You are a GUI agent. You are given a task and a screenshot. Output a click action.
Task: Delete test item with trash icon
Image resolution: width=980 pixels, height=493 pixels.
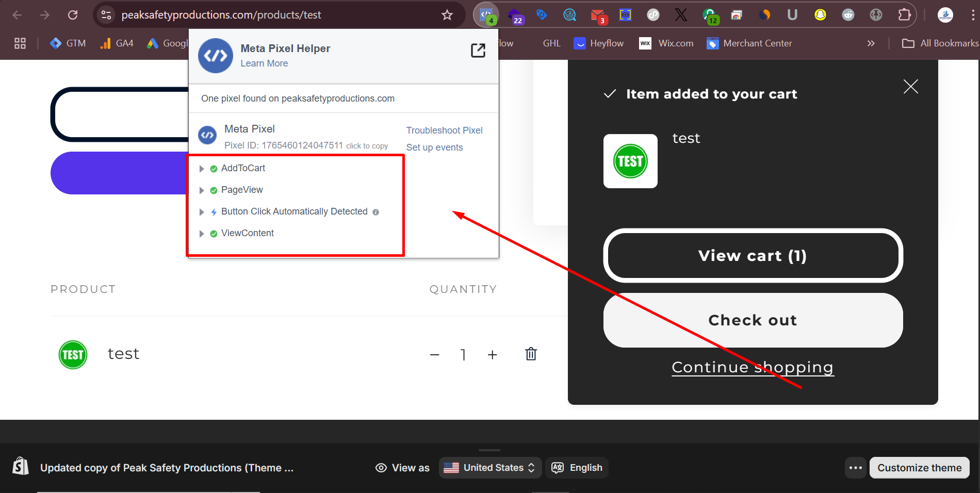531,354
